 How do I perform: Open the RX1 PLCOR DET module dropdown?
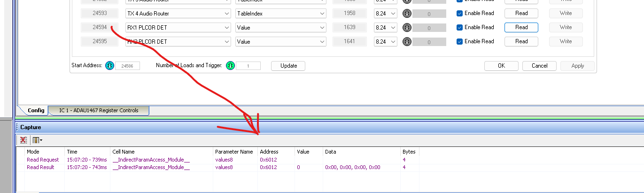pyautogui.click(x=178, y=28)
